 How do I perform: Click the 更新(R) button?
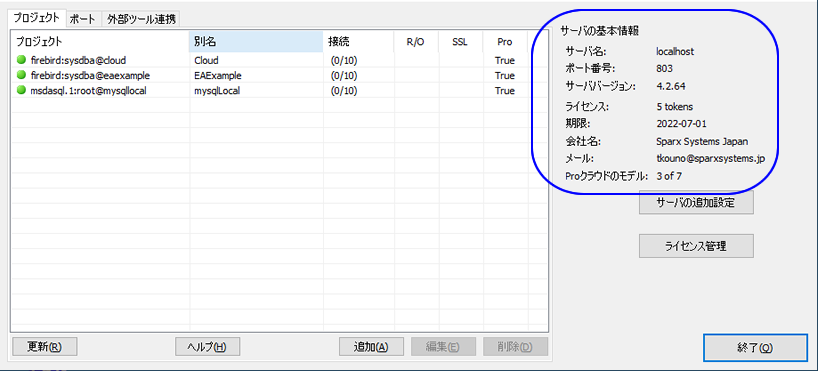click(x=44, y=346)
